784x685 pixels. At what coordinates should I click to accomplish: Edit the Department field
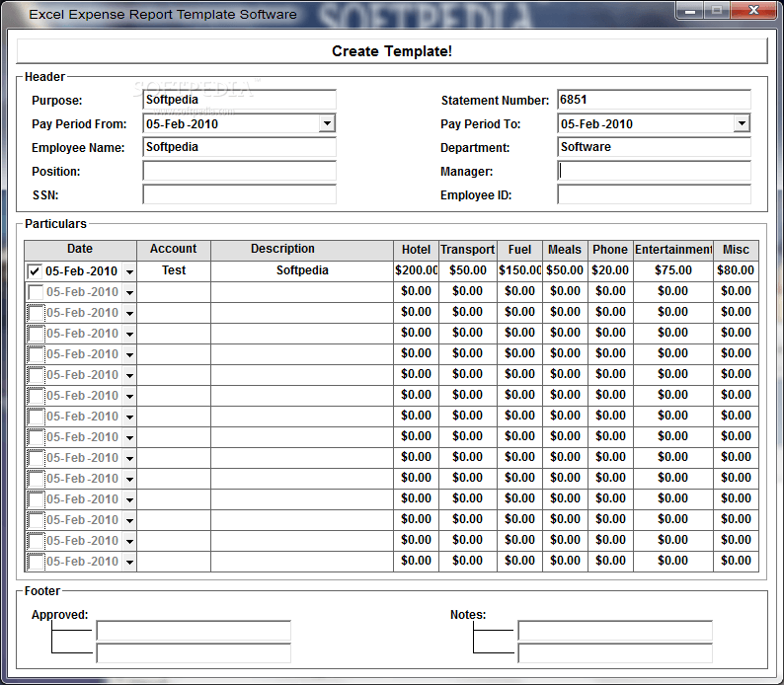coord(653,147)
